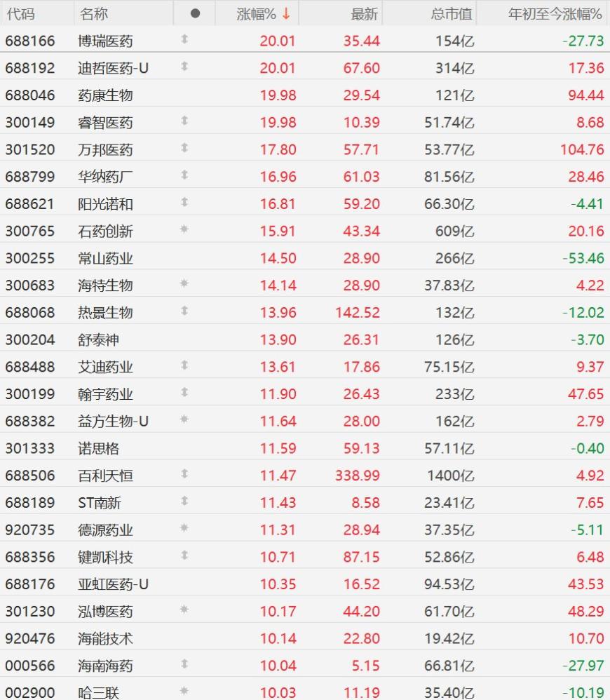Image resolution: width=610 pixels, height=700 pixels.
Task: Click the 涨幅% column header label
Action: 256,14
